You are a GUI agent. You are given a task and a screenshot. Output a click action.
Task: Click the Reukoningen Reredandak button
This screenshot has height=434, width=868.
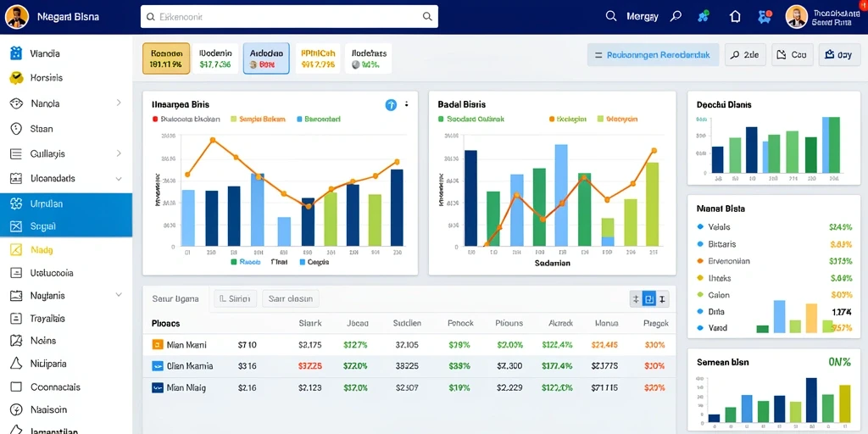tap(653, 55)
